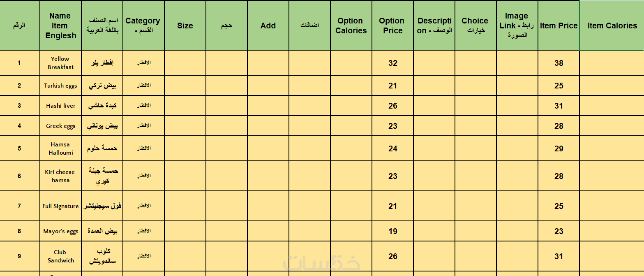Click the Item Price column header

tap(559, 26)
